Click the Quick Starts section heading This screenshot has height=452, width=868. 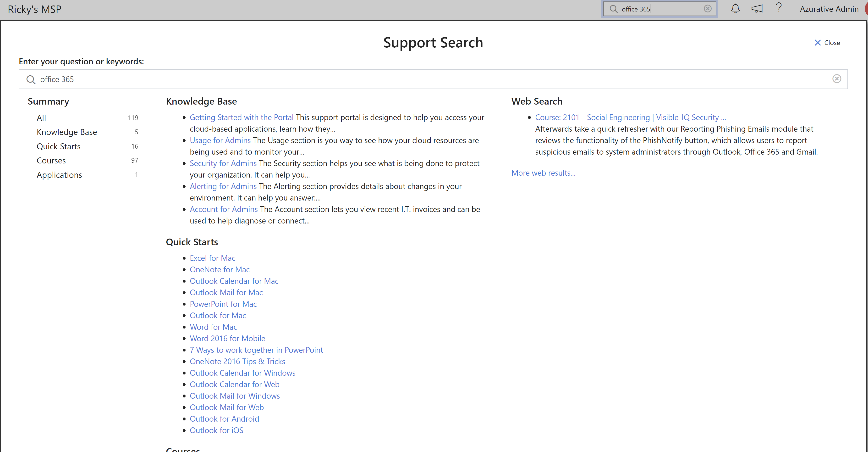[x=192, y=242]
